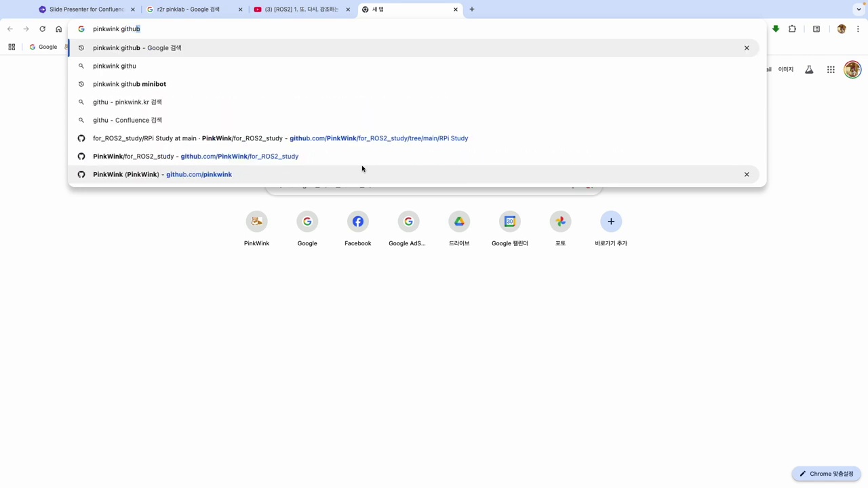The image size is (868, 488).
Task: Reload the current page
Action: (x=42, y=29)
